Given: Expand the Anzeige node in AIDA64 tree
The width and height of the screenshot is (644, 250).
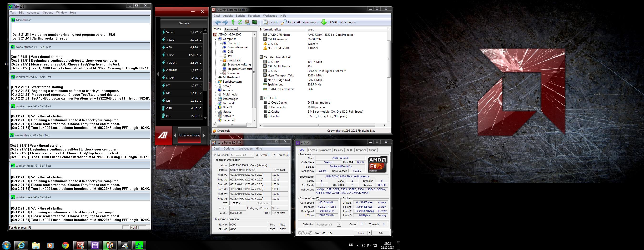Looking at the screenshot, I should click(216, 90).
